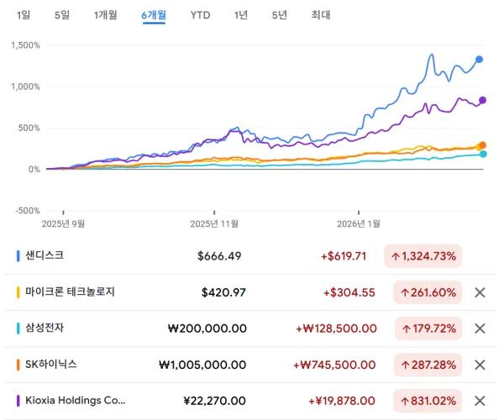Click the $666.49 price value
Viewport: 504px width, 420px height.
pos(219,256)
